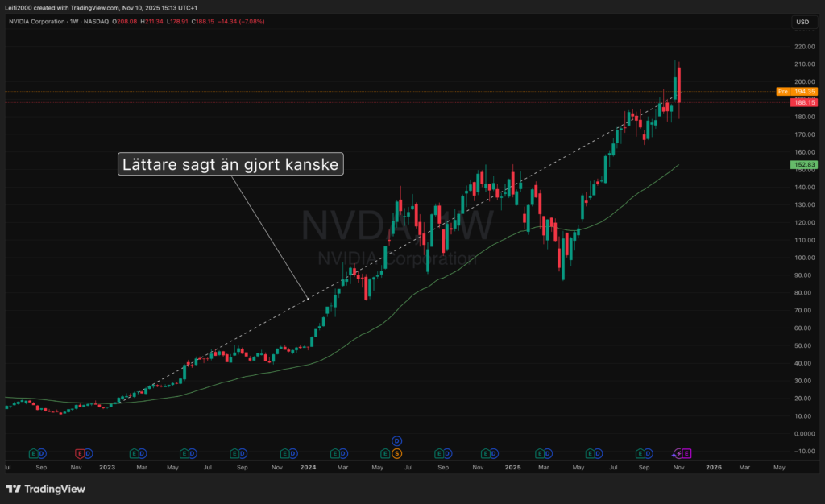Click the purple lightning bolt icon
Screen dimensions: 825x504
[678, 453]
